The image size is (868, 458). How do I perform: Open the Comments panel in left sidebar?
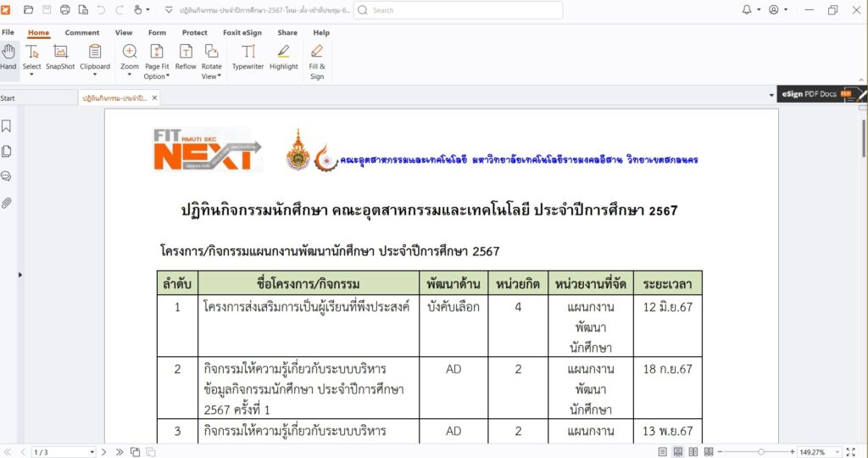[7, 177]
